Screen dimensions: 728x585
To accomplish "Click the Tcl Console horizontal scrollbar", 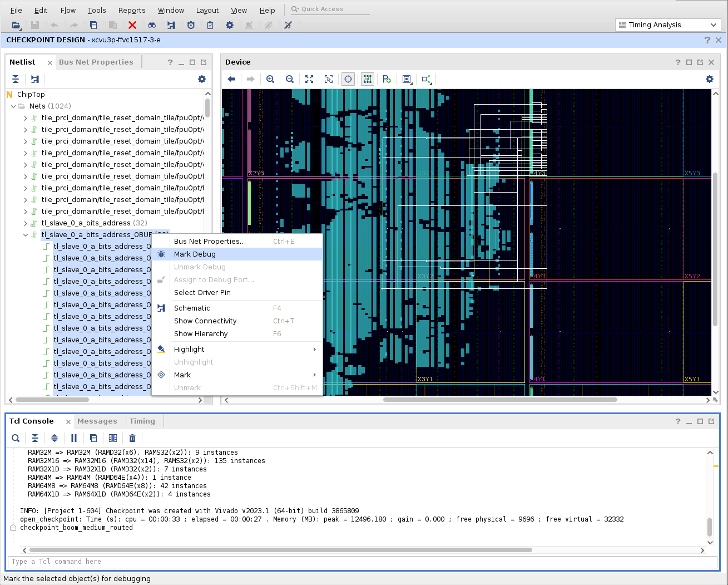I will [280, 550].
